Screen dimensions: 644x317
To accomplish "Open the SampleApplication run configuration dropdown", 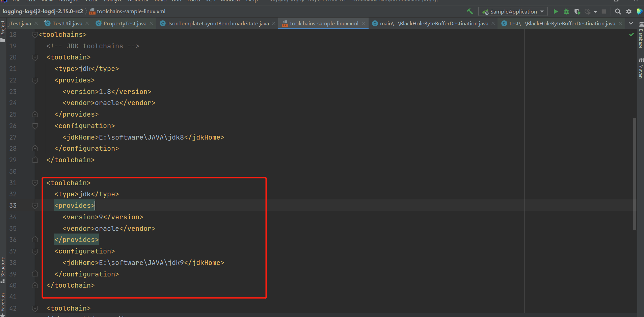I will coord(513,11).
